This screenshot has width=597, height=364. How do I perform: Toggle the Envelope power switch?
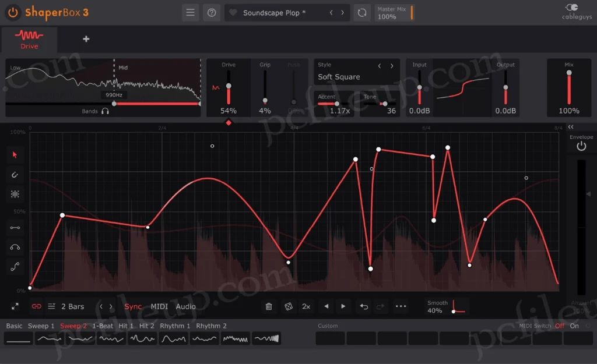click(581, 146)
